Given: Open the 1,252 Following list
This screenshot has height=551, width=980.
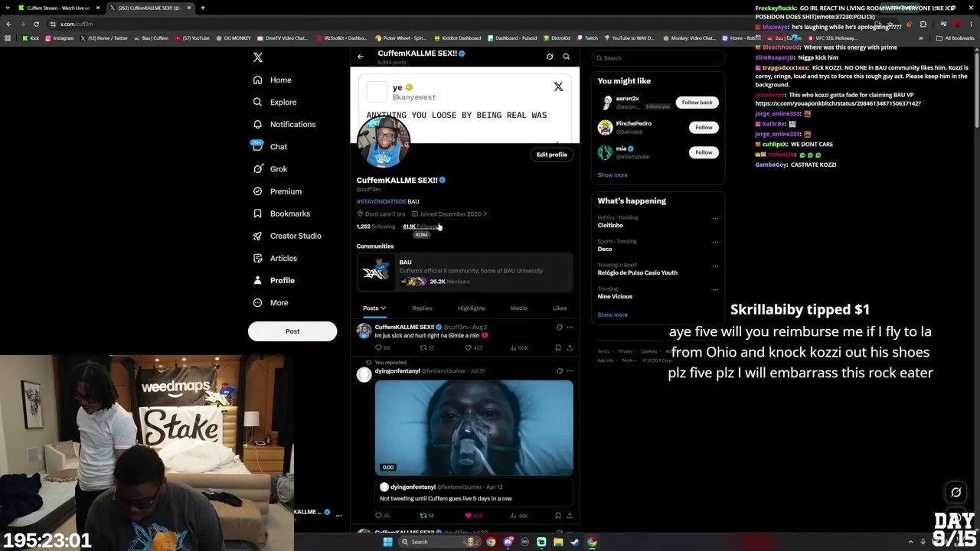Looking at the screenshot, I should coord(376,227).
